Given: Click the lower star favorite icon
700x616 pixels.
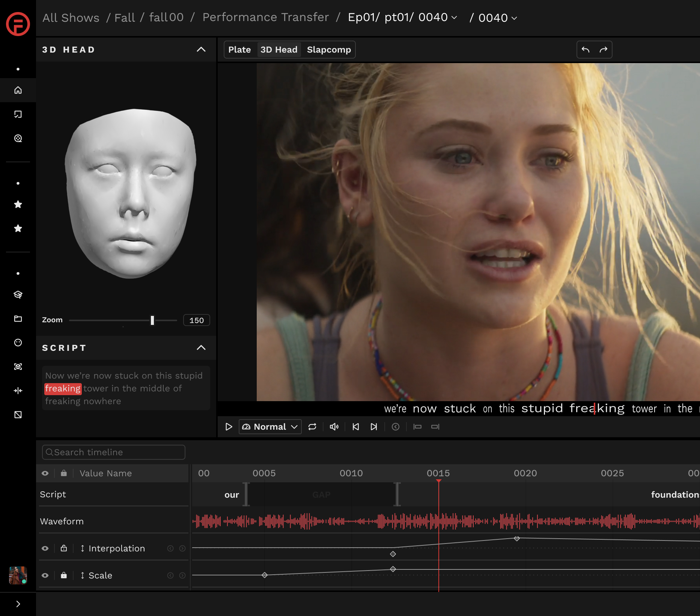Looking at the screenshot, I should pyautogui.click(x=18, y=228).
